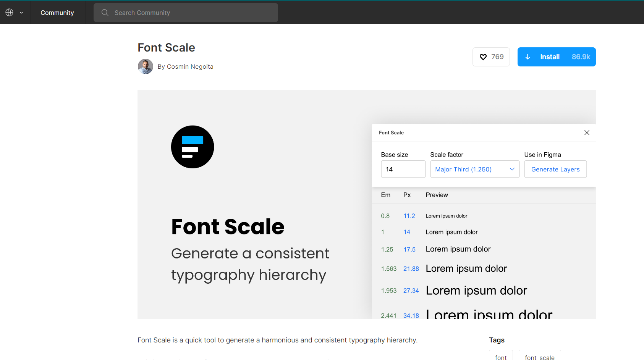Click the Use in Figma label

(542, 155)
